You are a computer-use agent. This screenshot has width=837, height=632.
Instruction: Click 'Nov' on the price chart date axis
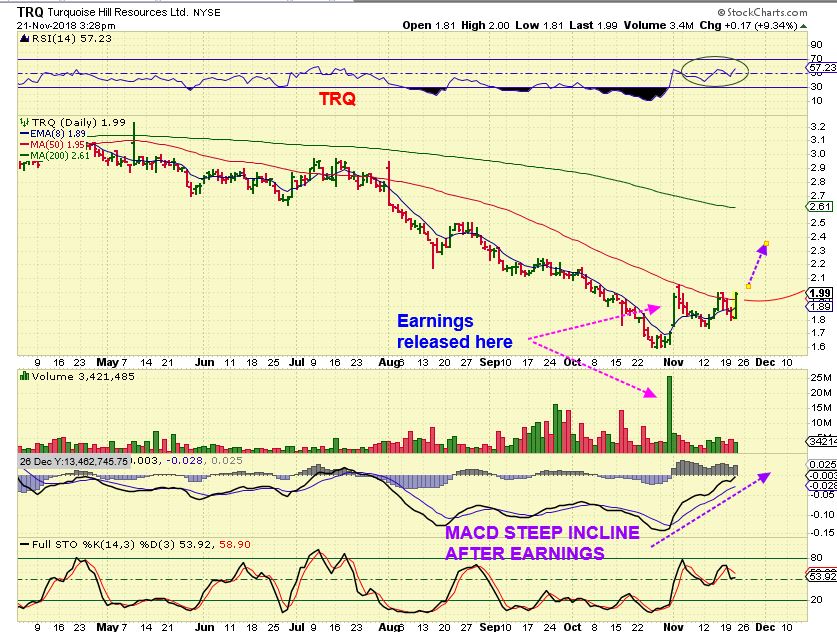coord(673,362)
